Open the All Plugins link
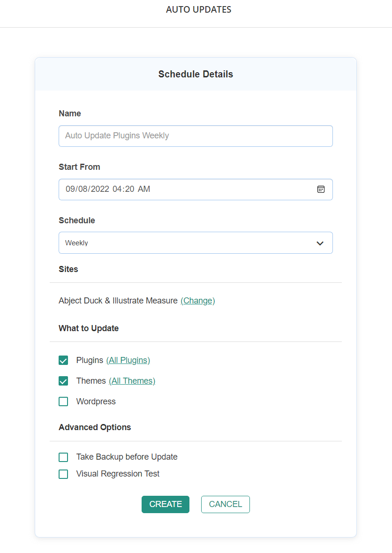The width and height of the screenshot is (392, 553). 128,360
